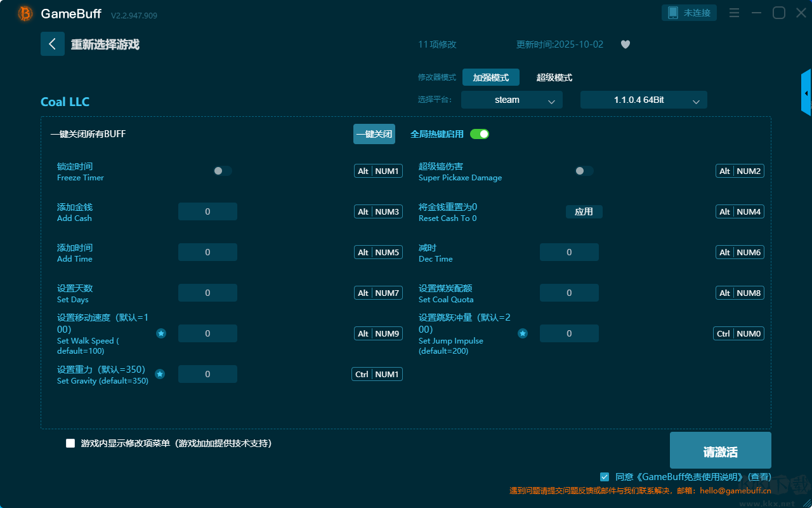Maximize the GameBuff window
Viewport: 812px width, 508px height.
click(x=779, y=13)
